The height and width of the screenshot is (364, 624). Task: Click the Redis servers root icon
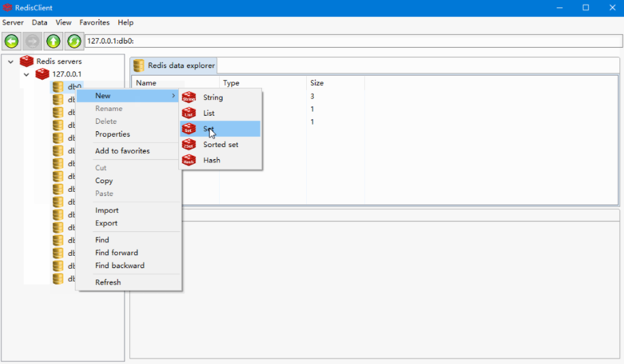(x=27, y=61)
